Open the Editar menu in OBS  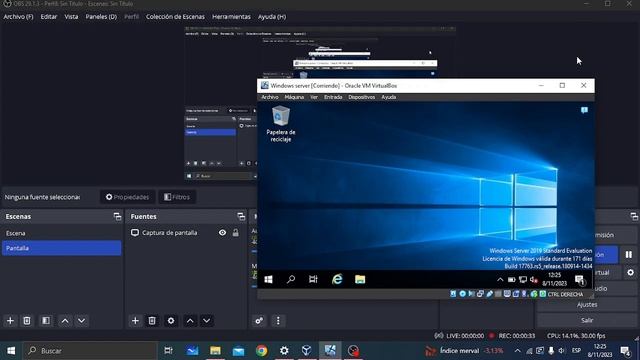pyautogui.click(x=49, y=17)
